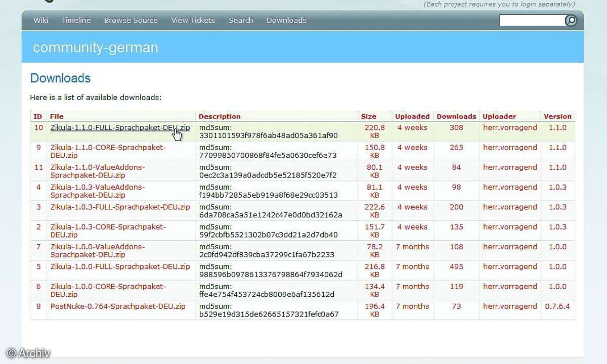The height and width of the screenshot is (364, 607).
Task: Click ID 10 in first row
Action: [38, 128]
